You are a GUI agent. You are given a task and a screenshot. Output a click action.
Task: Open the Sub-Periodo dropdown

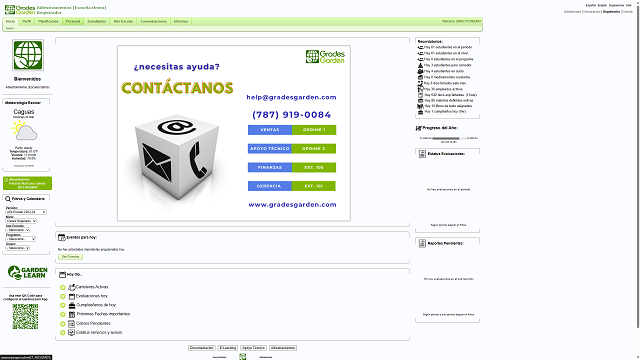coord(18,230)
